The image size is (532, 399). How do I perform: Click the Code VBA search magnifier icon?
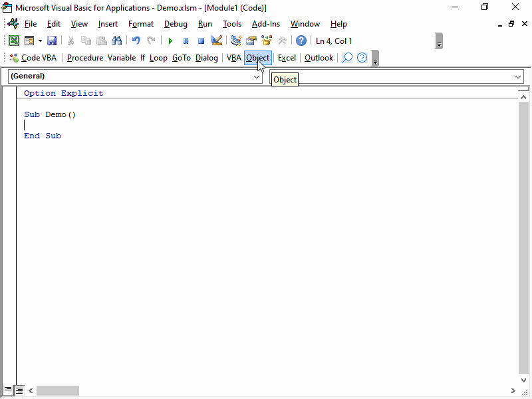(346, 58)
